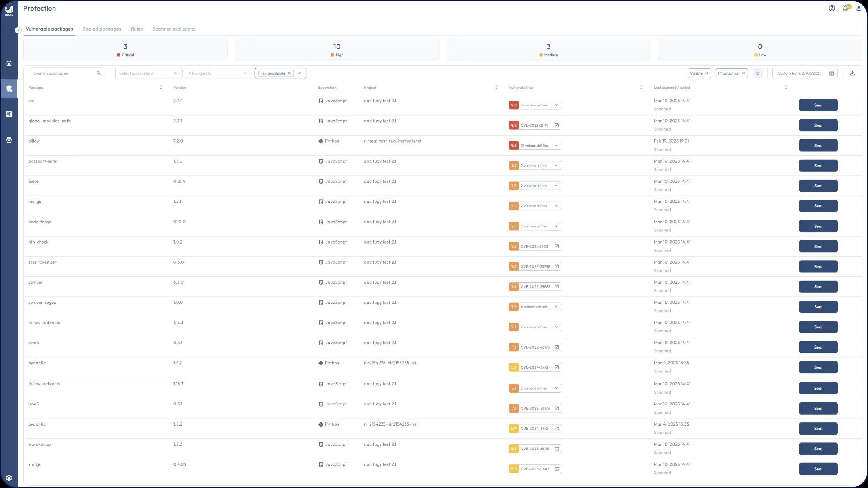Remove the Visible filter chip
This screenshot has width=868, height=488.
[x=706, y=73]
